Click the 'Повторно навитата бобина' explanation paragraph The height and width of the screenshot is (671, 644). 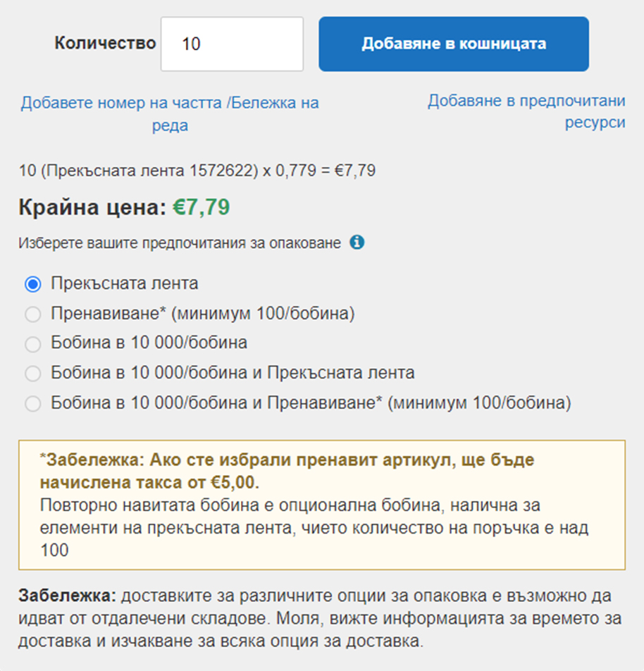[314, 528]
